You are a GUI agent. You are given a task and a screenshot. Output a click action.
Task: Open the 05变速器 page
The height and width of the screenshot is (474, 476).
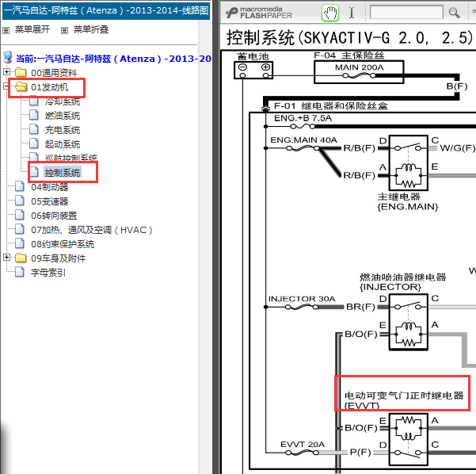click(x=49, y=201)
